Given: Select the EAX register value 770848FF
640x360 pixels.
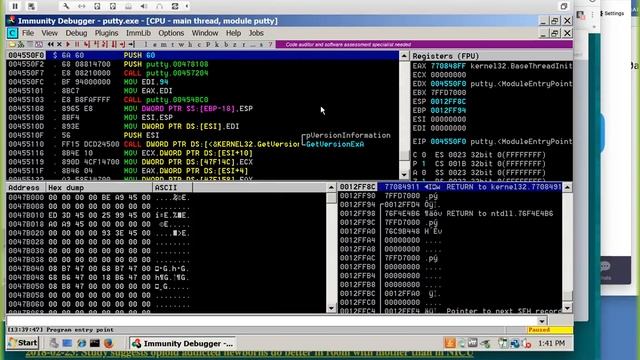Looking at the screenshot, I should [x=448, y=66].
